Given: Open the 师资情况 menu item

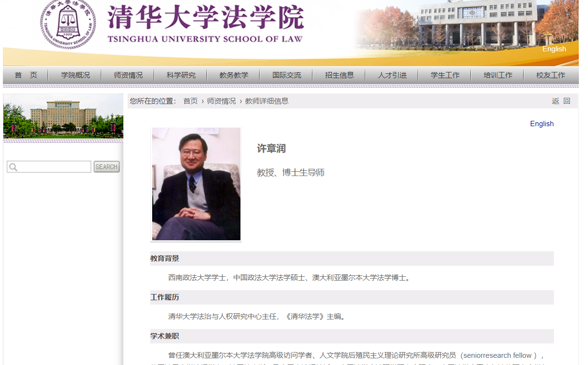Looking at the screenshot, I should 128,75.
